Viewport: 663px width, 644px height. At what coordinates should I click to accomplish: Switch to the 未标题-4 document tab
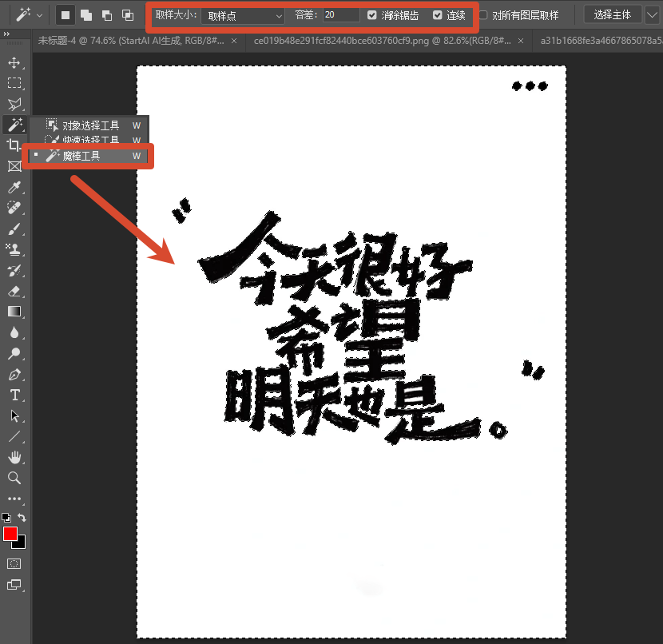(131, 41)
